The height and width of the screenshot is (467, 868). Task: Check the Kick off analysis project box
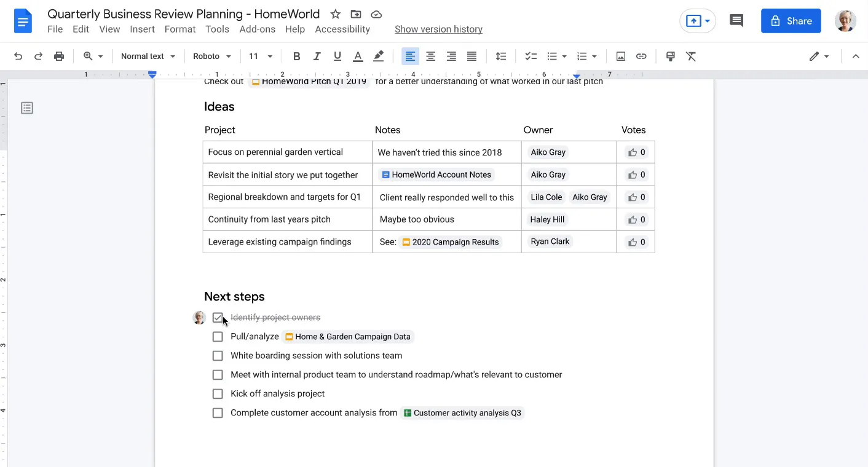[218, 394]
